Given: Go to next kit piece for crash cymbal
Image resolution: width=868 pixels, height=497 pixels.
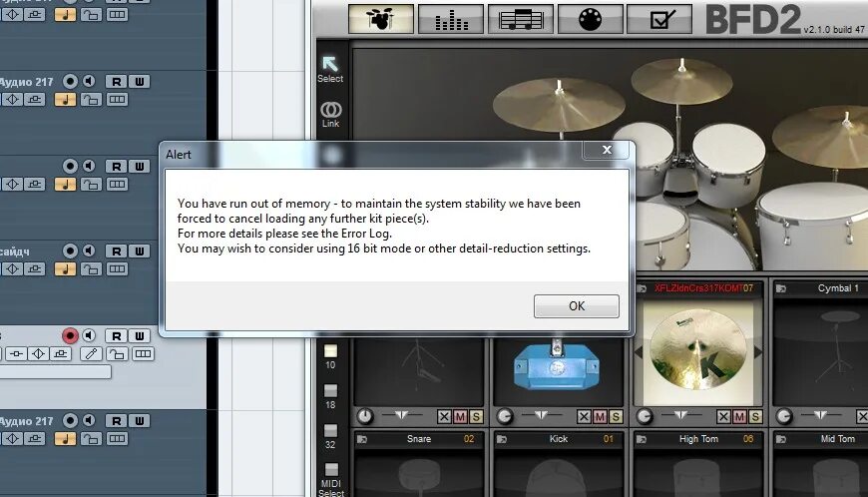Looking at the screenshot, I should pyautogui.click(x=758, y=352).
